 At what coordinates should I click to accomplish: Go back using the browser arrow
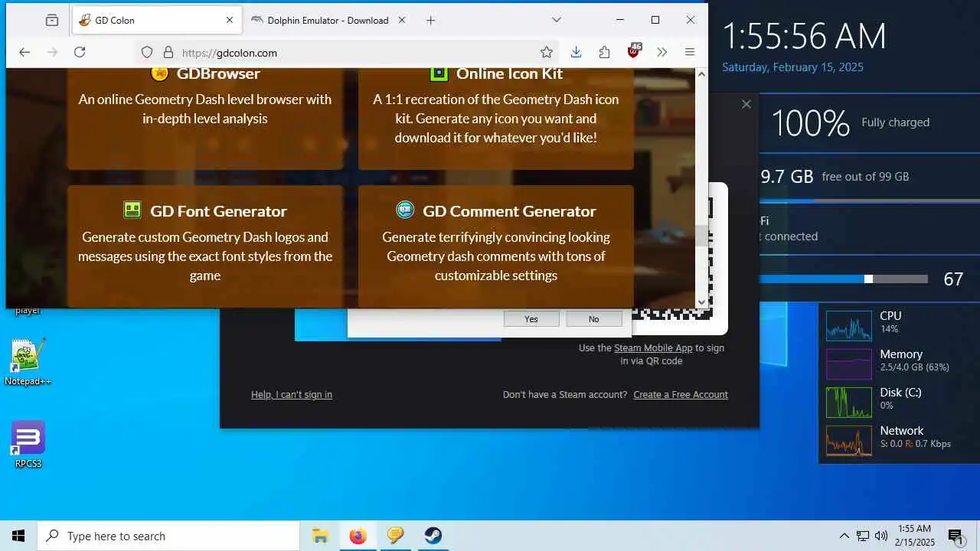[24, 52]
